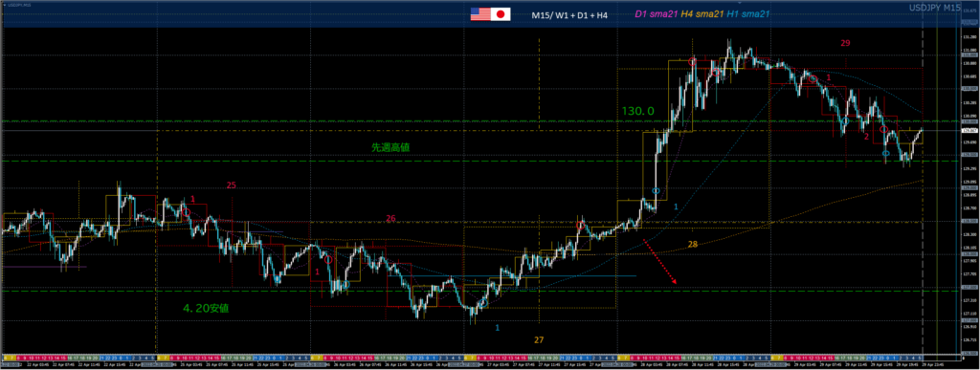
Task: Click the current price tag on price scale
Action: [x=969, y=130]
